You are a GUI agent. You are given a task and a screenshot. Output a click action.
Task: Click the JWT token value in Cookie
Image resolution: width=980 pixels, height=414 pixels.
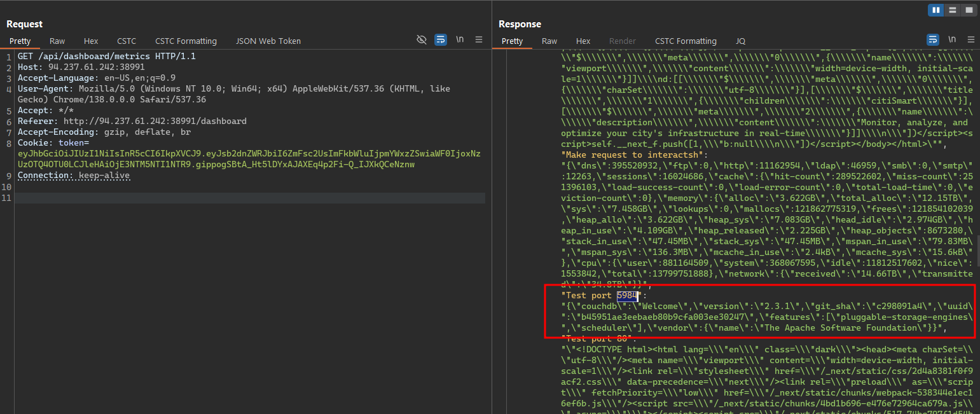249,159
